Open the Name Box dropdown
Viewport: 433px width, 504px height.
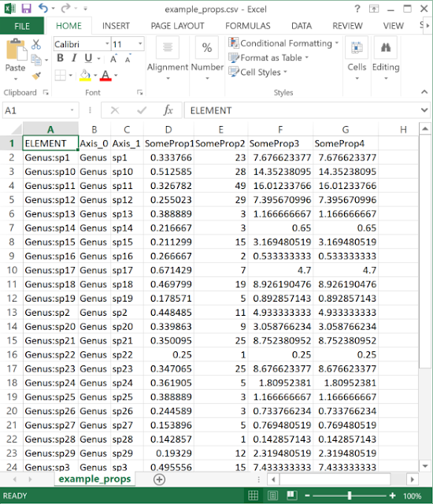(x=72, y=110)
